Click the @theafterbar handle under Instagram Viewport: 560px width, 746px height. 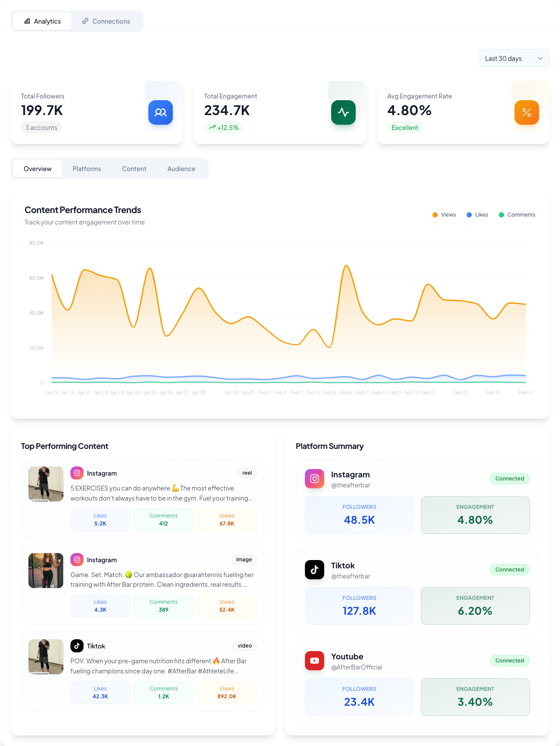coord(351,485)
